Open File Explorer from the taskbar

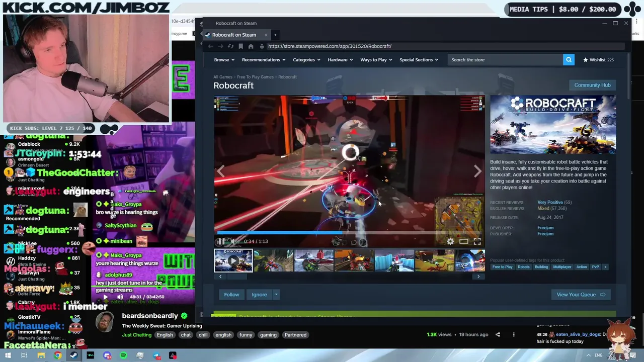(x=41, y=355)
